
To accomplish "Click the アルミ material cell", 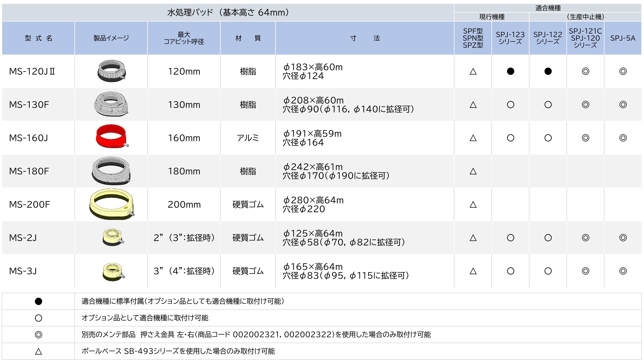I will [248, 138].
